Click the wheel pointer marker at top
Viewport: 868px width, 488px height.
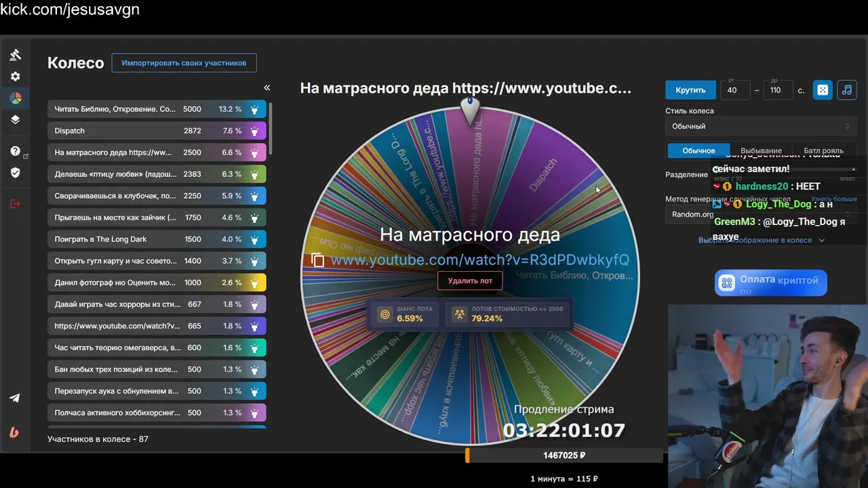click(470, 110)
